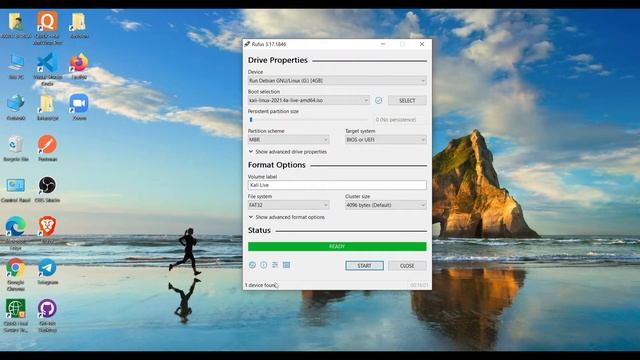Select the This PC desktop icon
This screenshot has height=360, width=640.
[16, 63]
